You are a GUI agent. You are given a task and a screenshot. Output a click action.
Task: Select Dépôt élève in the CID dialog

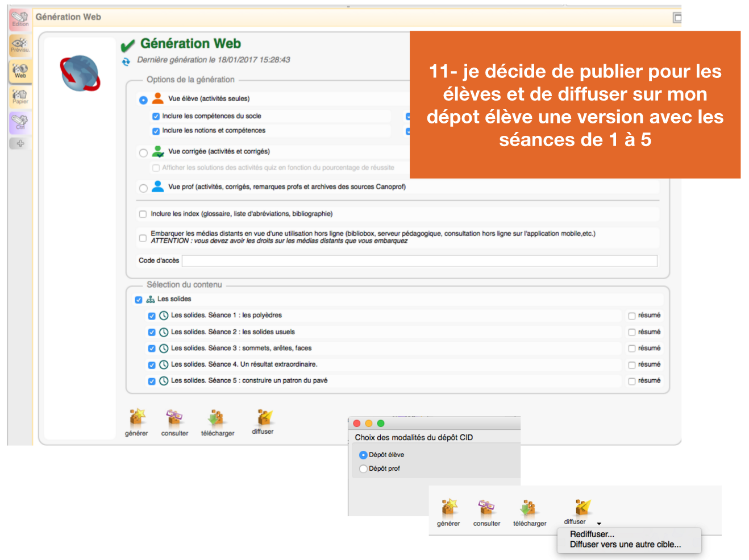tap(363, 455)
